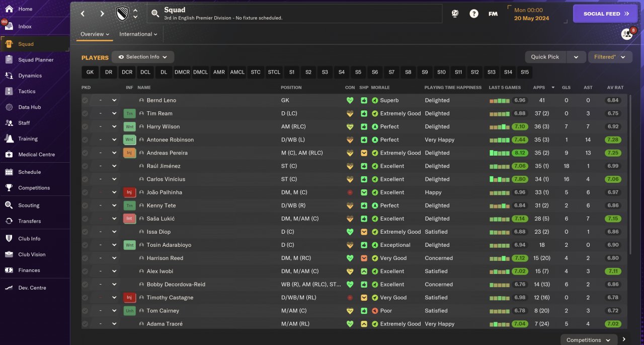Open the Tactics screen icon

tap(9, 91)
